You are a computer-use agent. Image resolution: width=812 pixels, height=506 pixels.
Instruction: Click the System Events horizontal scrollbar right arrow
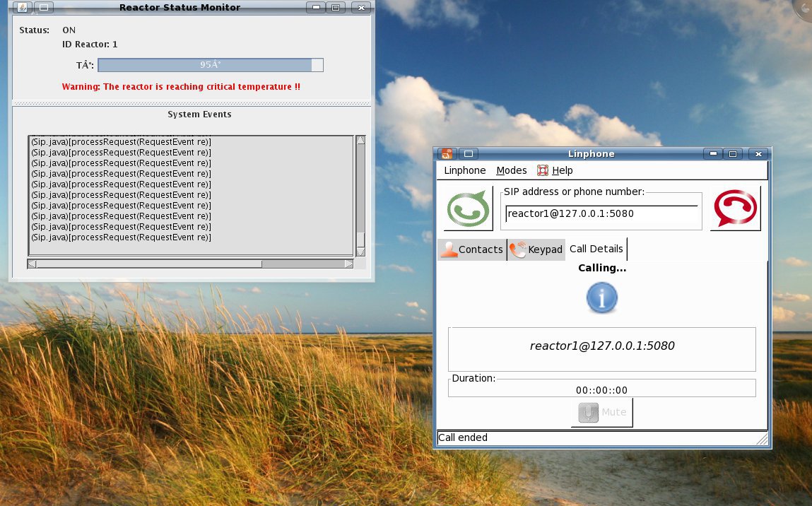tap(349, 264)
